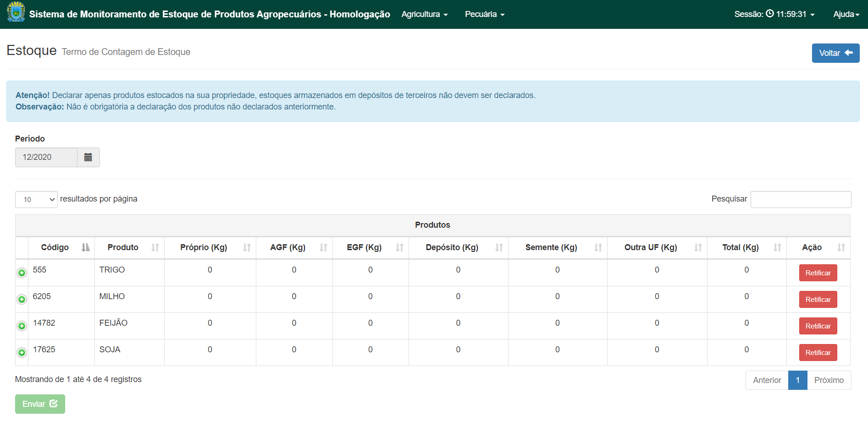Image resolution: width=868 pixels, height=421 pixels.
Task: Open the Ajuda menu
Action: [x=846, y=14]
